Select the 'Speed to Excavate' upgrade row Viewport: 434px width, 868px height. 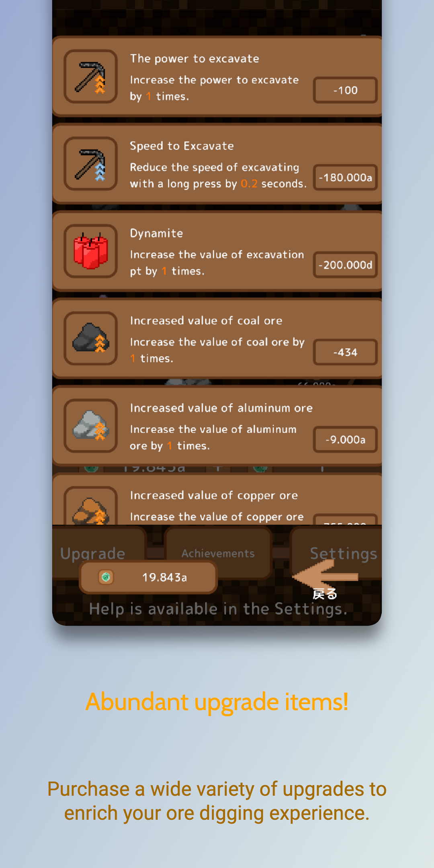[x=217, y=164]
